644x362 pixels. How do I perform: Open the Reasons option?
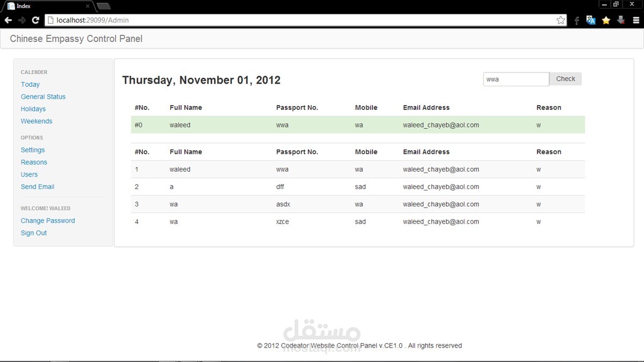point(34,162)
